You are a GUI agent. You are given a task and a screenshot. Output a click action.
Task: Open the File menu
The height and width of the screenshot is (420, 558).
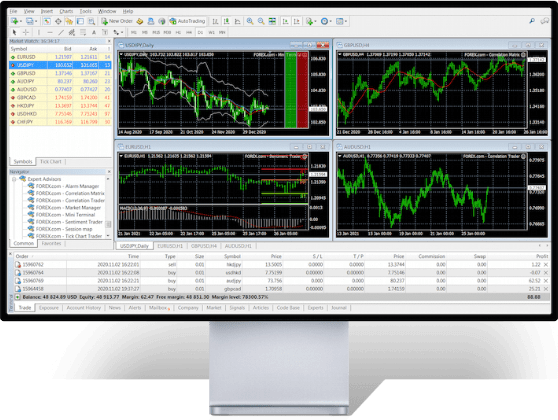[x=13, y=11]
